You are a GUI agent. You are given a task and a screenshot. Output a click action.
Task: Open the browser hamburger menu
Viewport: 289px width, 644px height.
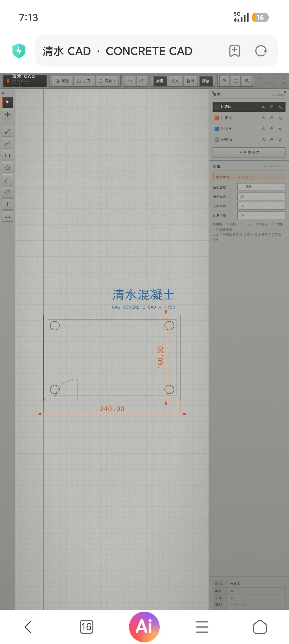pos(202,627)
